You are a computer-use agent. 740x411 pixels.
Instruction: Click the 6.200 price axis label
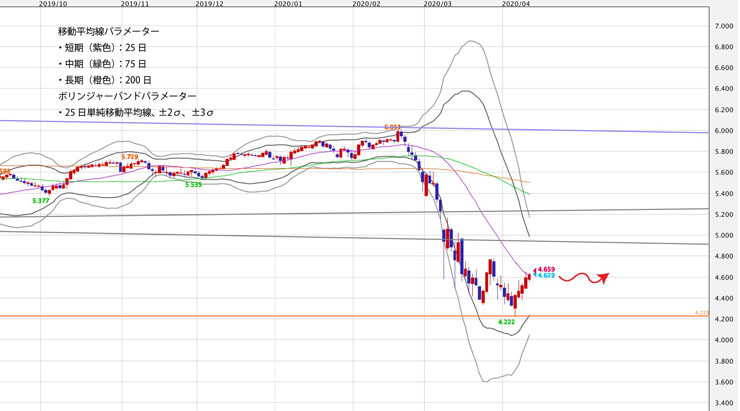(724, 110)
